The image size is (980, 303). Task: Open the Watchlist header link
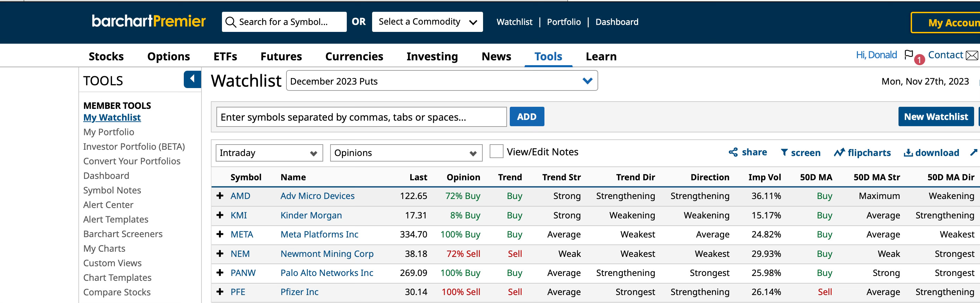514,22
